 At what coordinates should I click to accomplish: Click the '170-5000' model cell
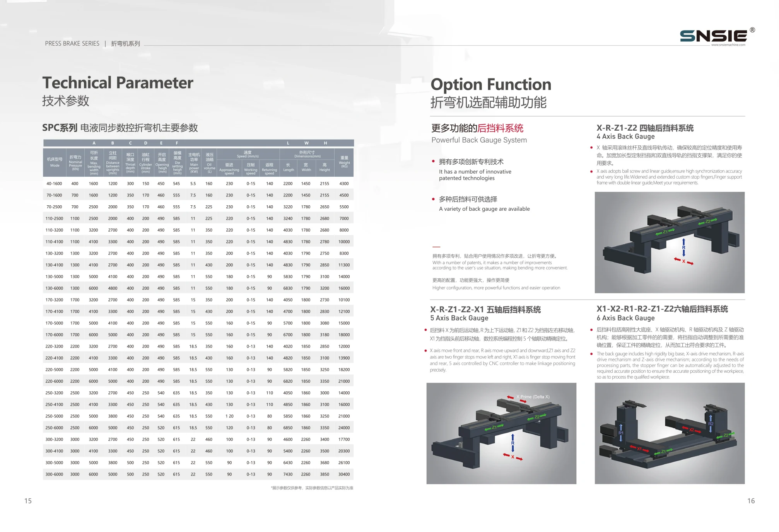point(54,323)
